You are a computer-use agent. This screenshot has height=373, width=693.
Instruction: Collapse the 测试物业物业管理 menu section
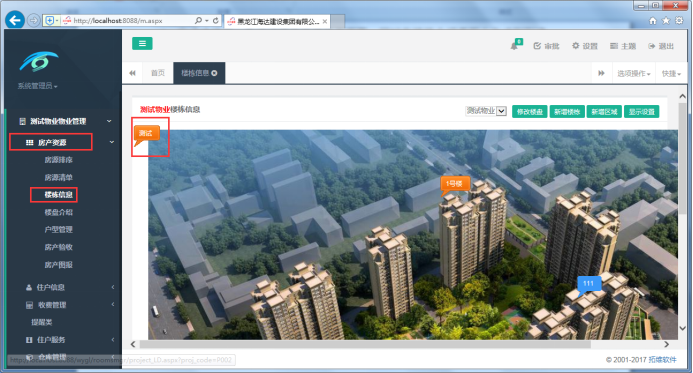[x=109, y=121]
